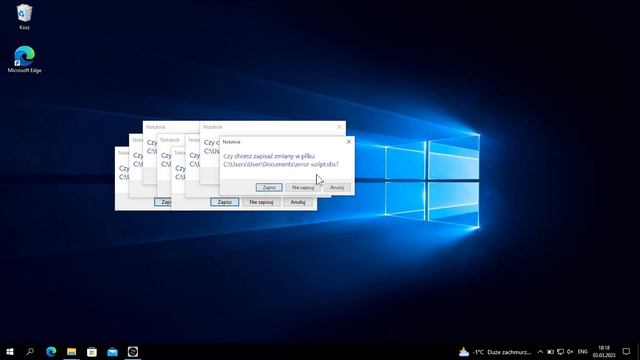Click the partly hidden Zapisz button behind
The image size is (640, 360).
(x=163, y=202)
